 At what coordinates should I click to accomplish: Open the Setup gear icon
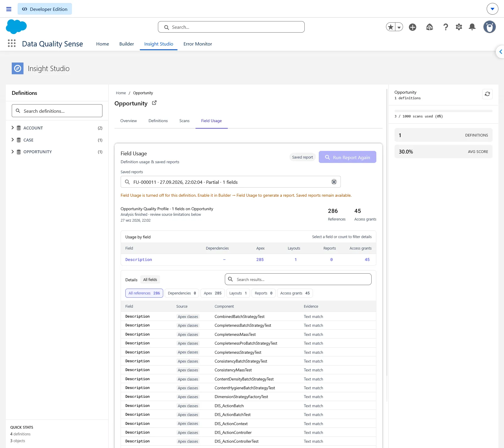click(459, 27)
